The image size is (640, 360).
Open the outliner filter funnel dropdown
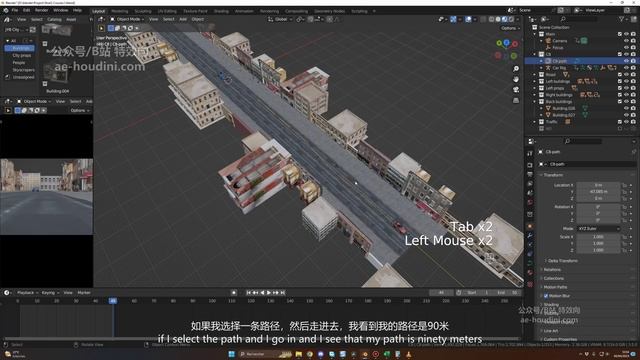click(x=623, y=19)
